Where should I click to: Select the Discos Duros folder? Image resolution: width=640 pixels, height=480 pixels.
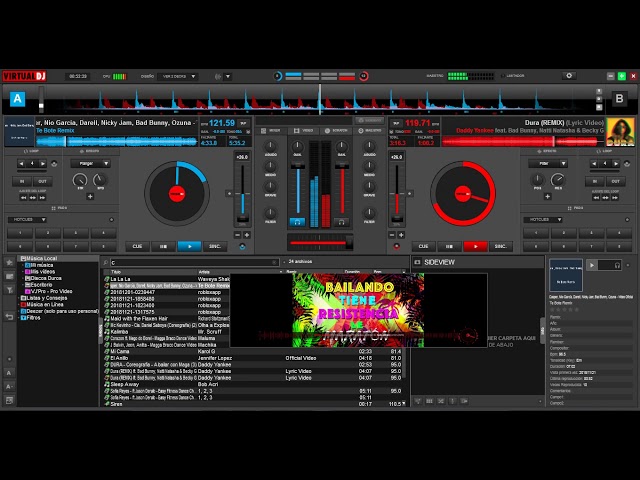click(43, 278)
